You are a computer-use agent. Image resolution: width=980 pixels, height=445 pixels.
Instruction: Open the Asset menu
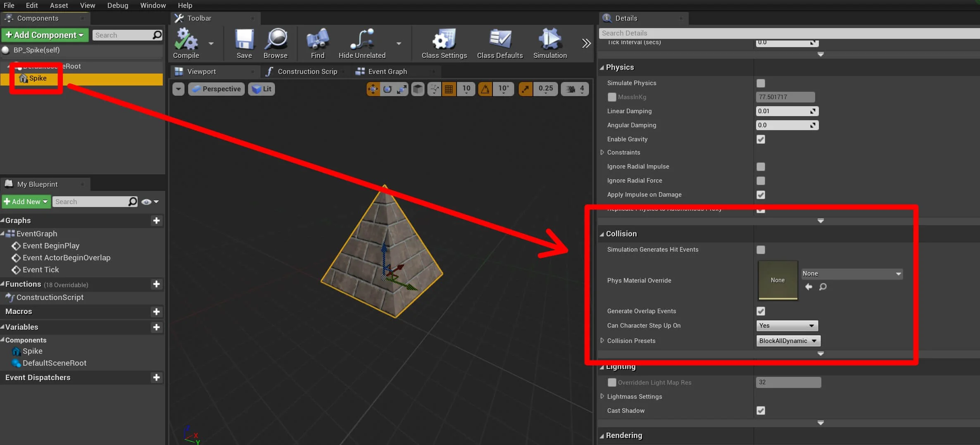pos(59,5)
